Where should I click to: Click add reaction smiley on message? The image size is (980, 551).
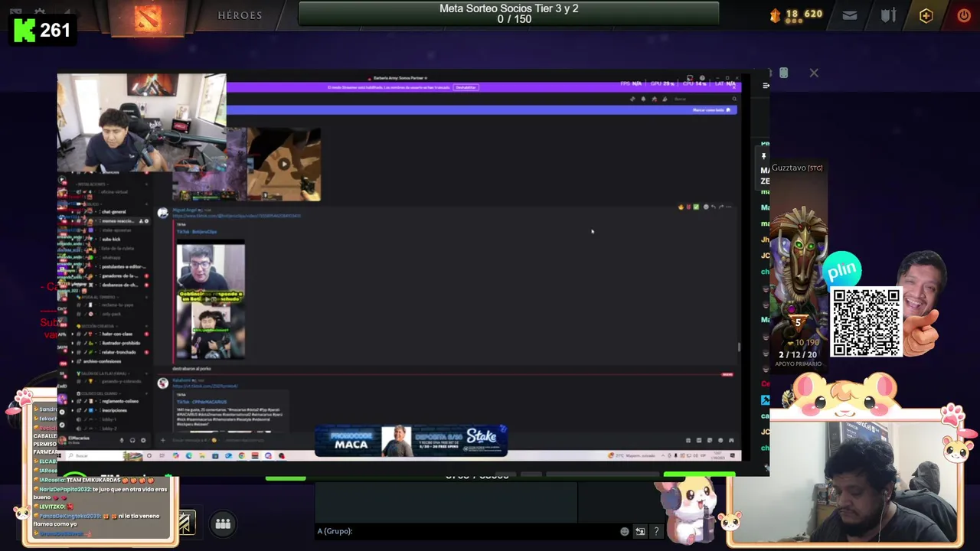(706, 207)
